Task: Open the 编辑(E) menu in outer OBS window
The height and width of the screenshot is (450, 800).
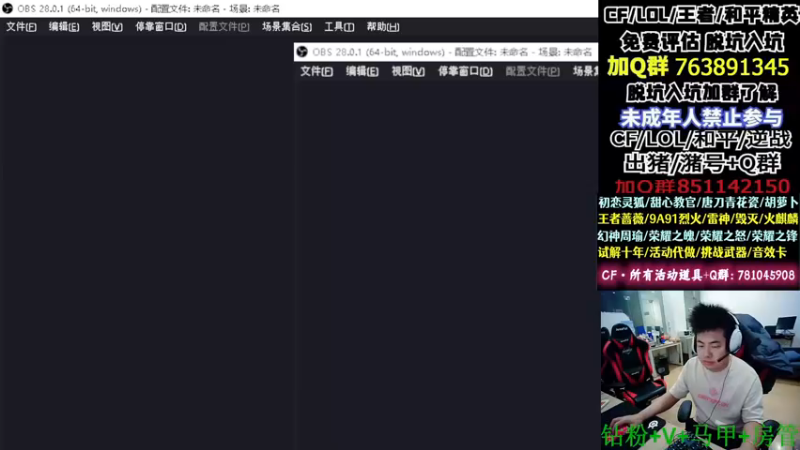Action: [64, 27]
